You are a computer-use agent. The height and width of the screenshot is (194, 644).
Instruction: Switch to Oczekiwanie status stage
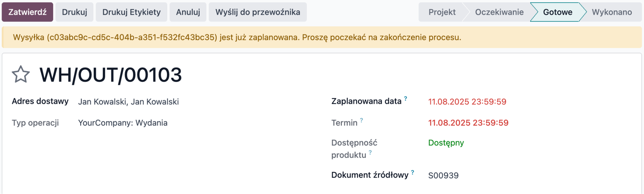point(499,12)
